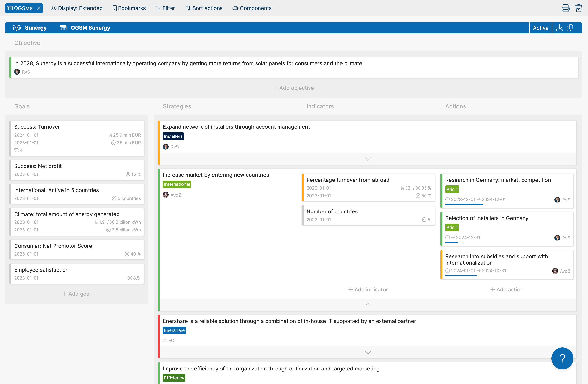The width and height of the screenshot is (588, 384).
Task: Click target icon on Number of countries indicator
Action: pos(424,220)
